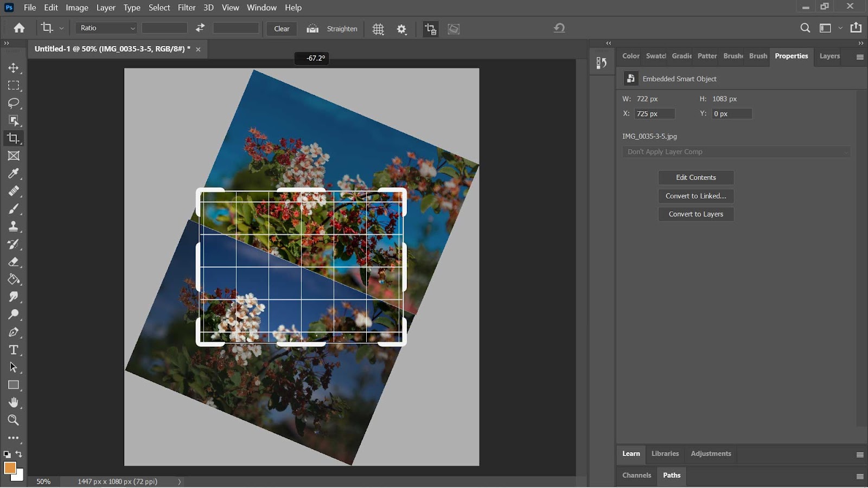Screen dimensions: 868x488
Task: Select the Clone Stamp tool
Action: pyautogui.click(x=14, y=226)
